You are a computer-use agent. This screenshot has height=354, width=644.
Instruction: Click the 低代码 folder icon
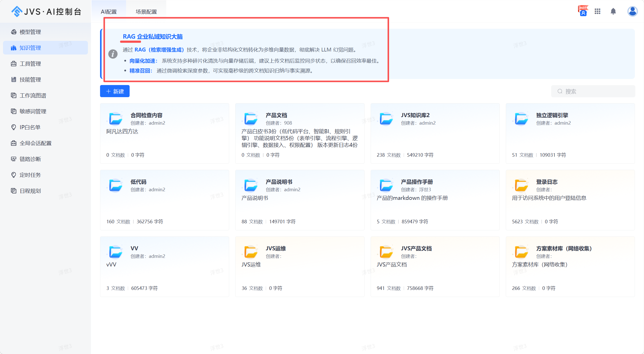[116, 185]
